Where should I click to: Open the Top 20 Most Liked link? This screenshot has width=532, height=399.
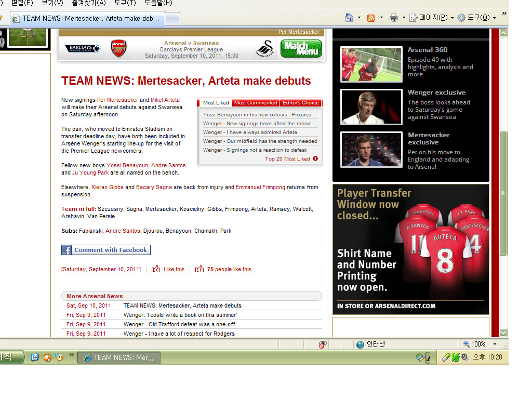[x=287, y=159]
